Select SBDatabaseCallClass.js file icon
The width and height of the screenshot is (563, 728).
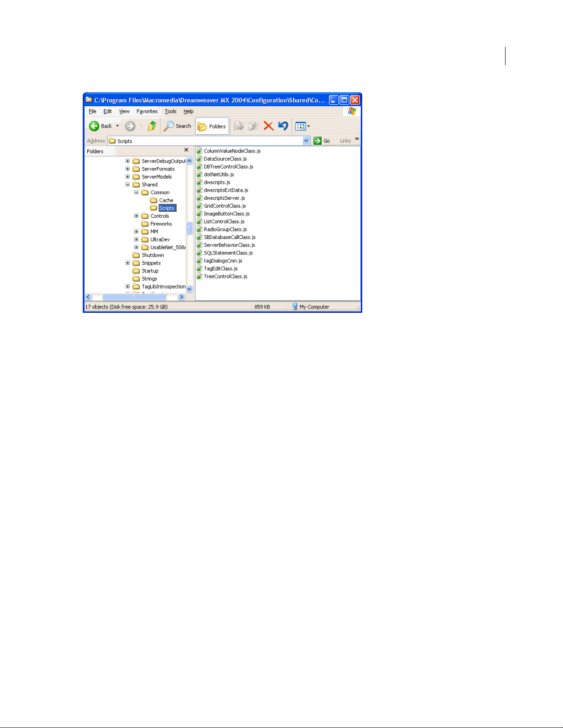pyautogui.click(x=199, y=237)
